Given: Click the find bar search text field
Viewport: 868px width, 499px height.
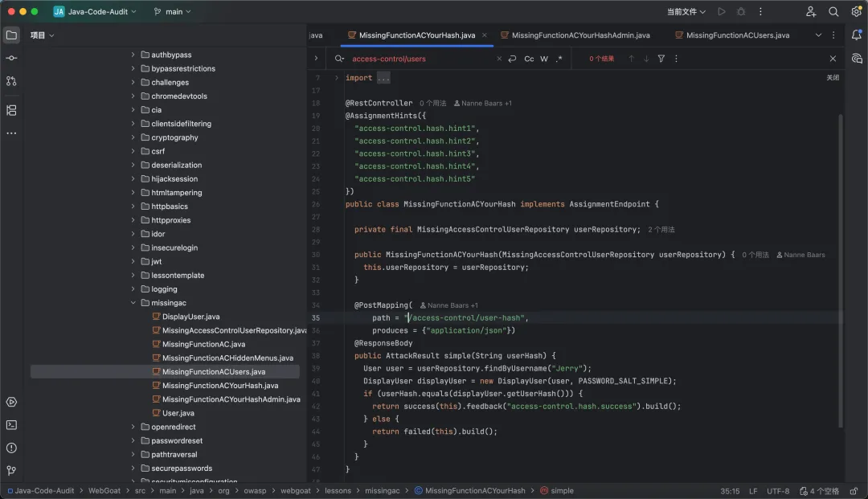Looking at the screenshot, I should (418, 59).
